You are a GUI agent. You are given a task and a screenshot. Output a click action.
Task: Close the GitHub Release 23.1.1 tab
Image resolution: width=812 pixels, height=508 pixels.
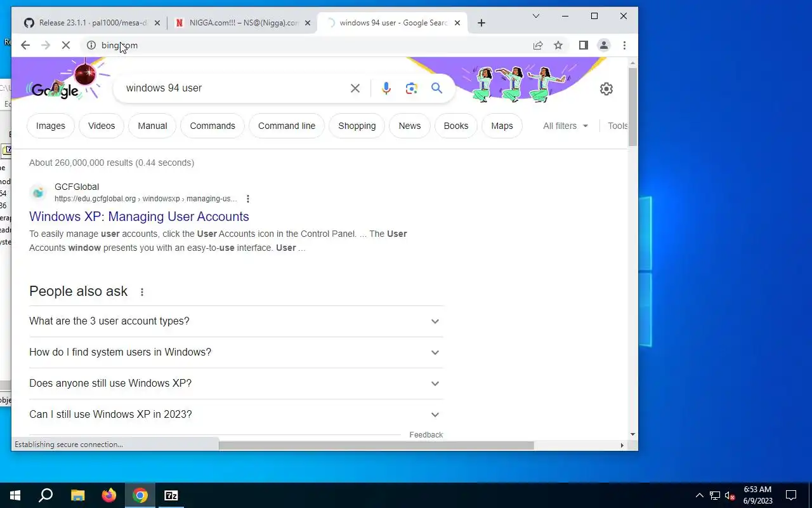point(157,23)
